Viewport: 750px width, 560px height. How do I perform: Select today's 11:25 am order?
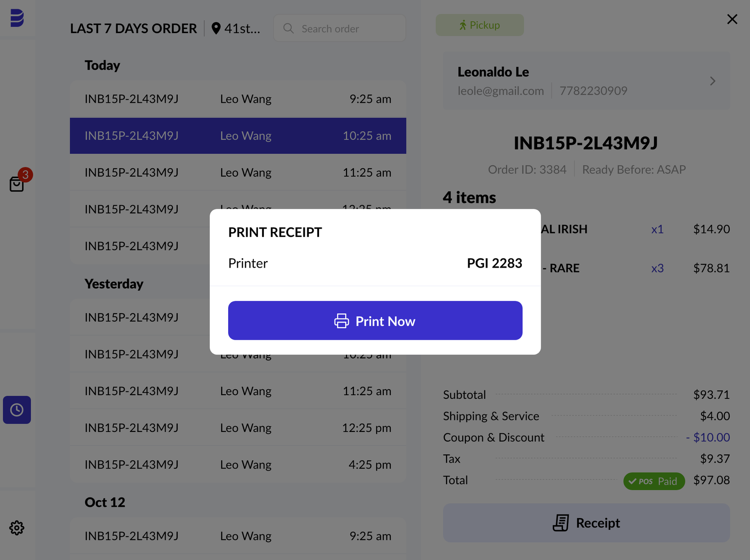pyautogui.click(x=238, y=172)
